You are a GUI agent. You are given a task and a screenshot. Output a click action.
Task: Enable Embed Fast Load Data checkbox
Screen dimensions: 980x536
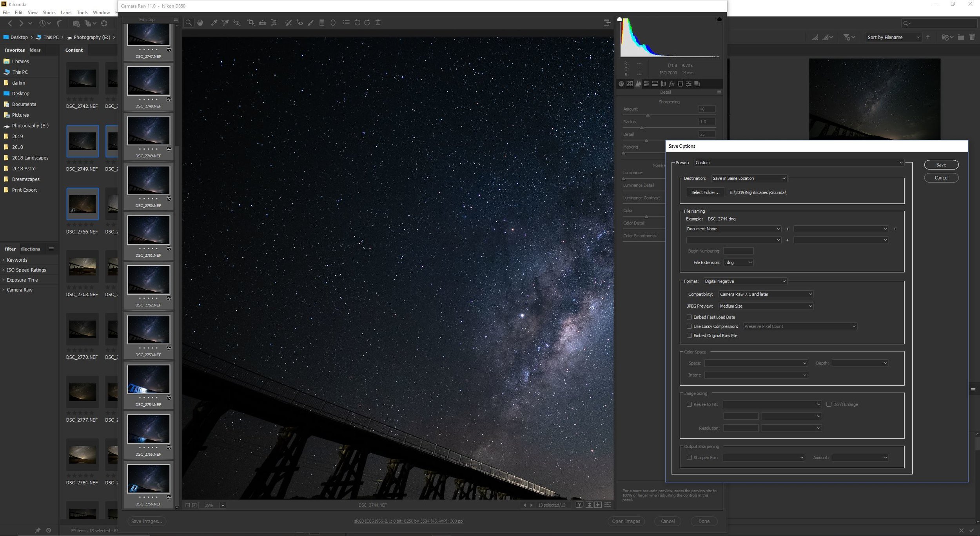tap(689, 317)
